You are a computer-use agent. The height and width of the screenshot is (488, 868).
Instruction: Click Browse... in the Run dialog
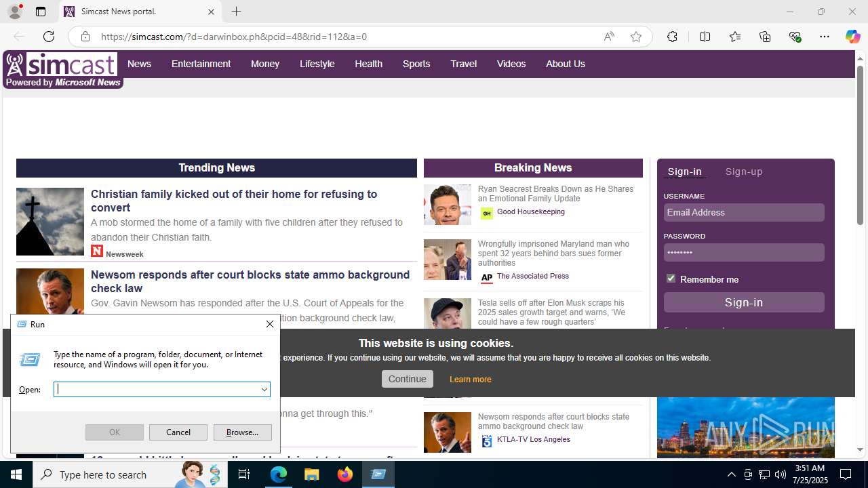click(x=242, y=432)
